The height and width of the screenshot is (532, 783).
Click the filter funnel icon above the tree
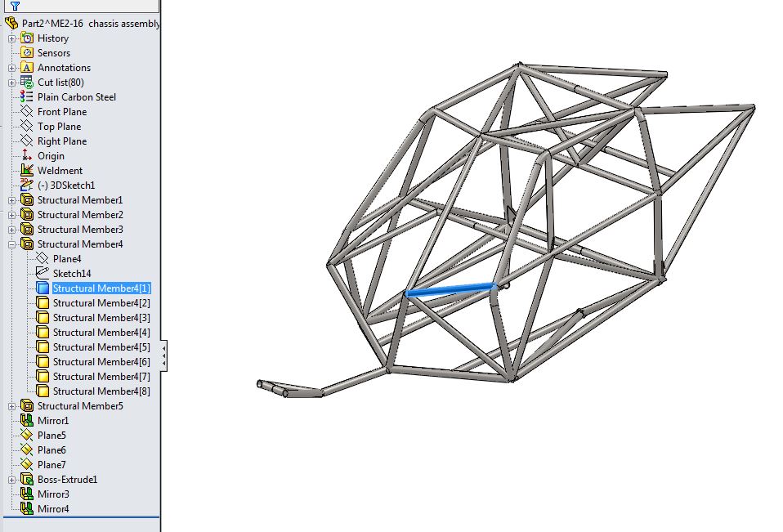click(14, 6)
